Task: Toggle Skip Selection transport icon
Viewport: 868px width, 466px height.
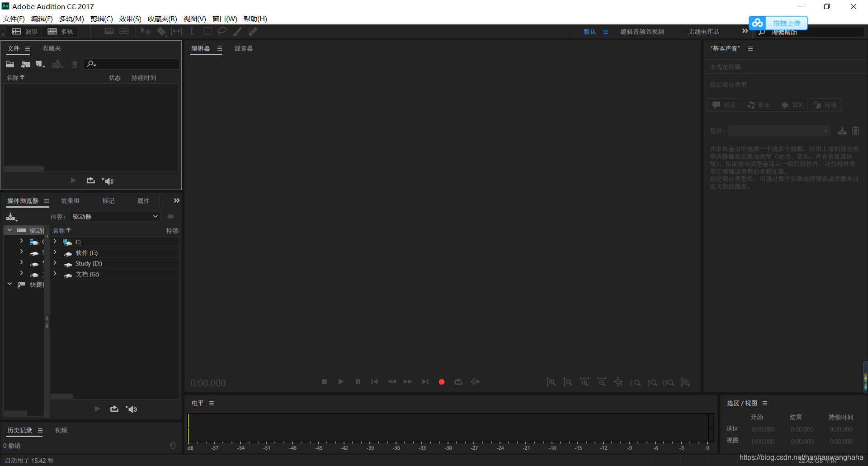Action: point(475,382)
